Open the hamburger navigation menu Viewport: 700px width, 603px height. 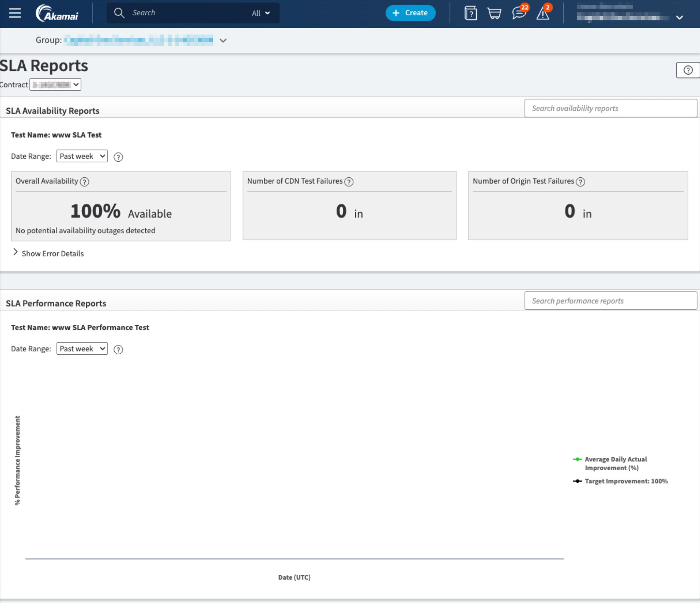(15, 13)
